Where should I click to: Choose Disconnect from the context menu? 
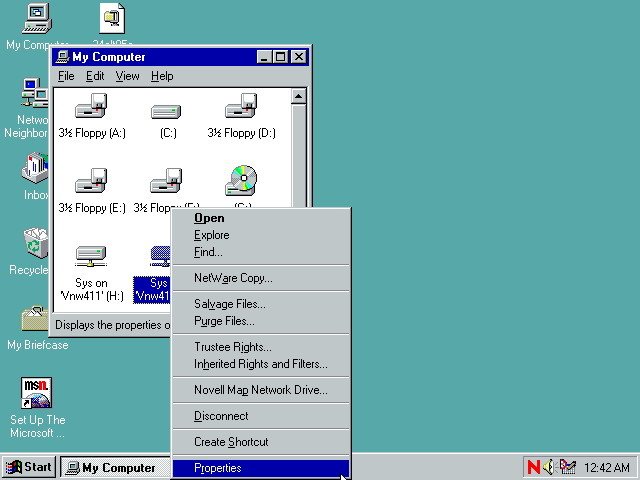(261, 416)
